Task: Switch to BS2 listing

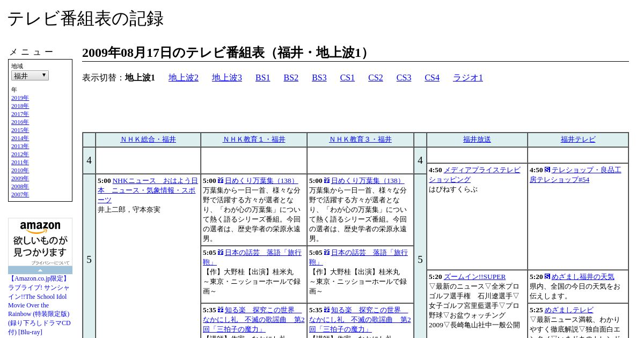Action: (x=291, y=78)
